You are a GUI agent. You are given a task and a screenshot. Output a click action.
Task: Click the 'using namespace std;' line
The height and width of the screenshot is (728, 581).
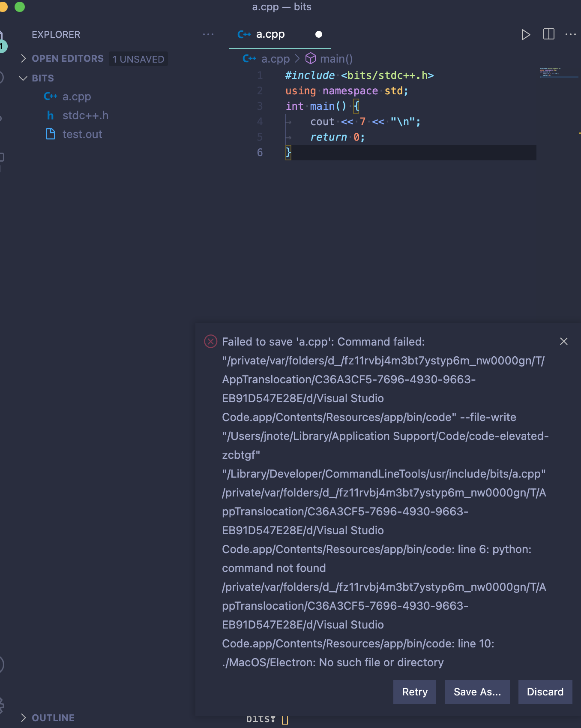click(347, 91)
